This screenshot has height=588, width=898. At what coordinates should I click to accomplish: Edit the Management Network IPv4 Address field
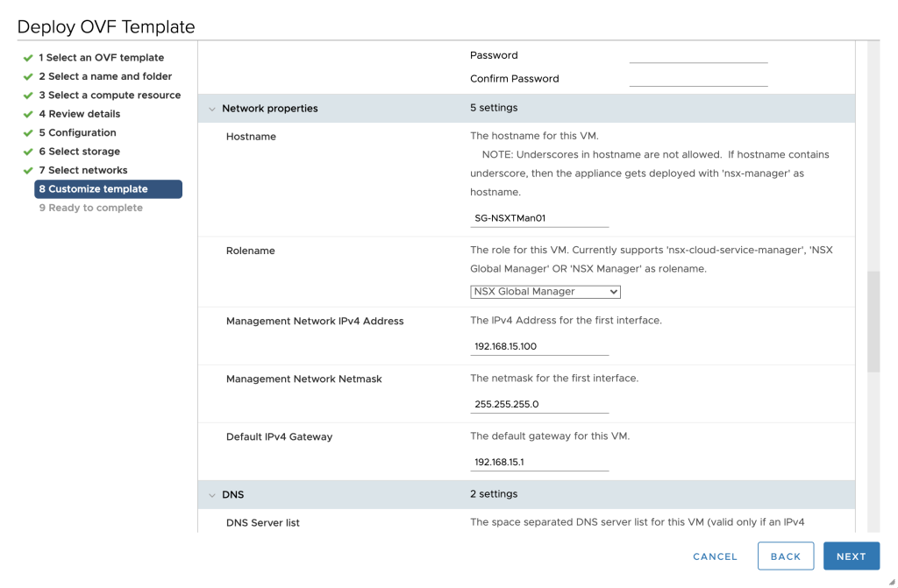[x=539, y=346]
